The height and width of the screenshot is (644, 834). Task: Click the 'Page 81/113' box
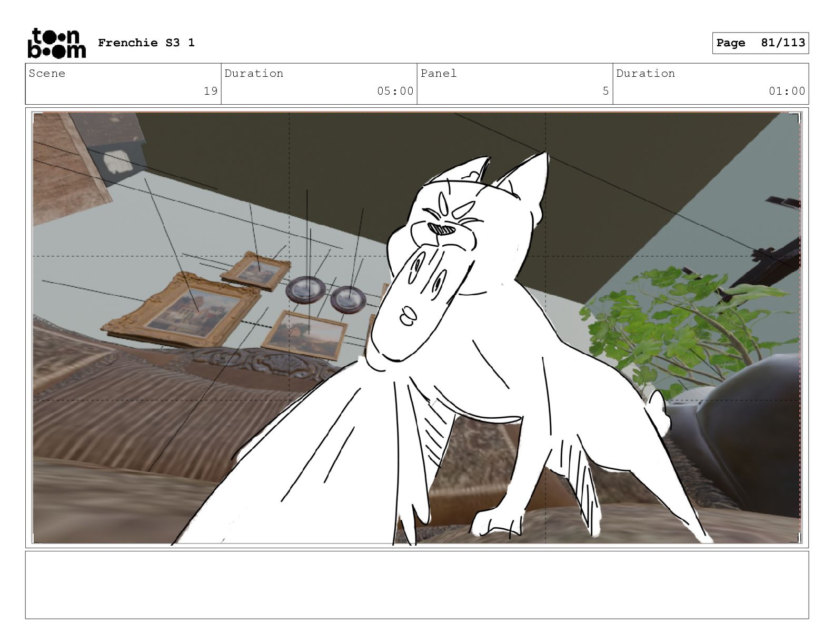760,43
